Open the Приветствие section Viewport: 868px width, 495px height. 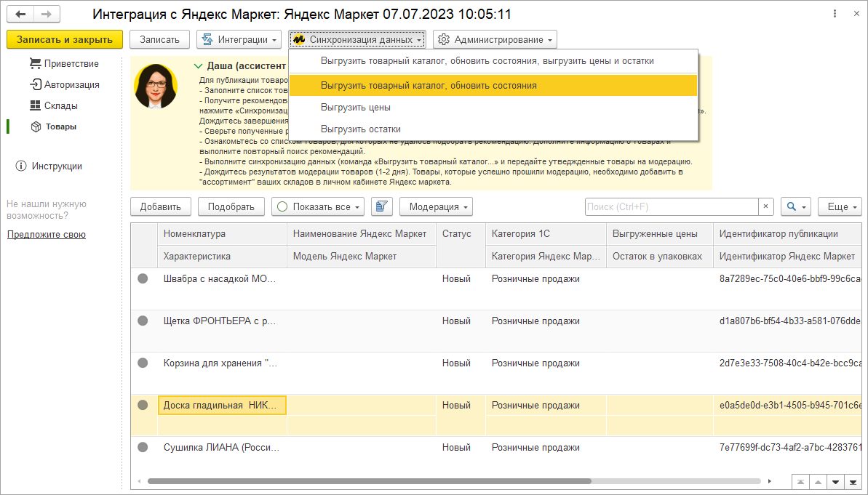click(x=71, y=64)
